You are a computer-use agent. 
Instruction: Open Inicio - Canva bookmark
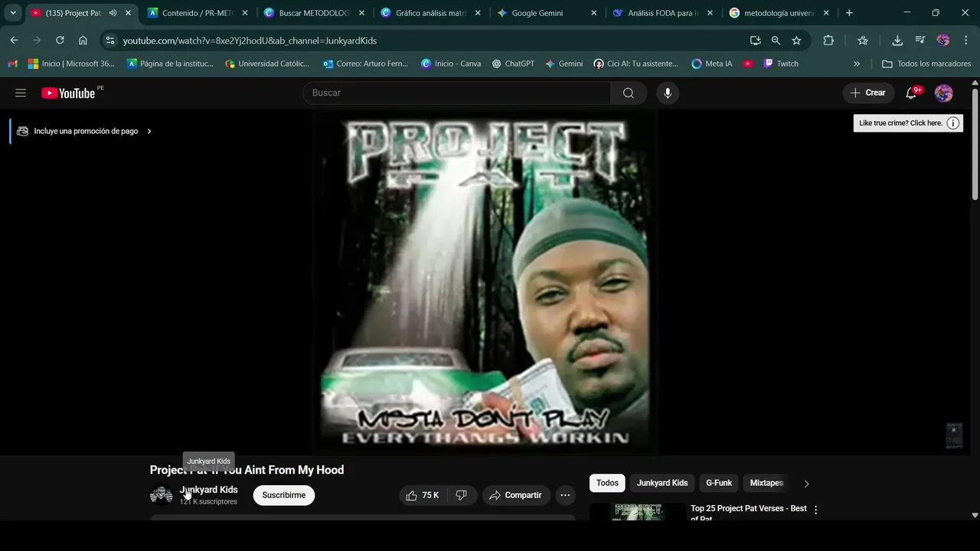[451, 64]
